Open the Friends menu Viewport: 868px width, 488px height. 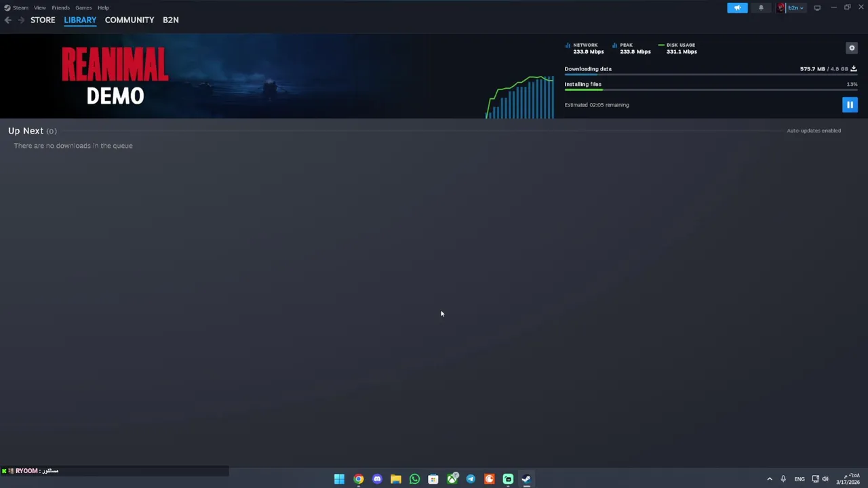coord(60,7)
